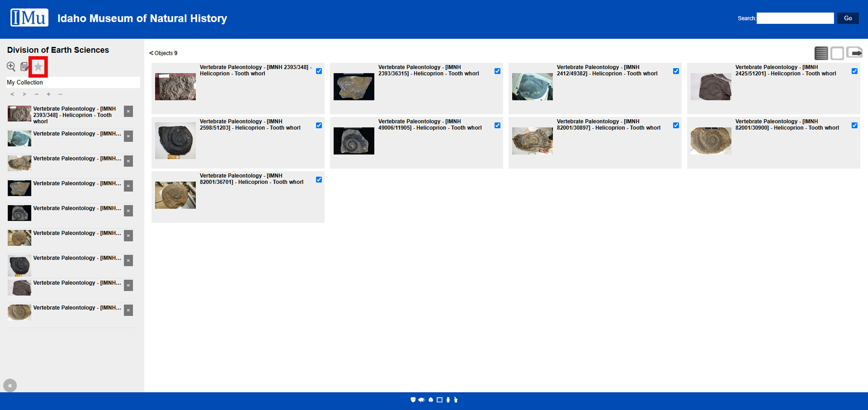Uncheck the IMNH 2393/348 Helicoprion checkbox
The image size is (868, 410).
[319, 71]
